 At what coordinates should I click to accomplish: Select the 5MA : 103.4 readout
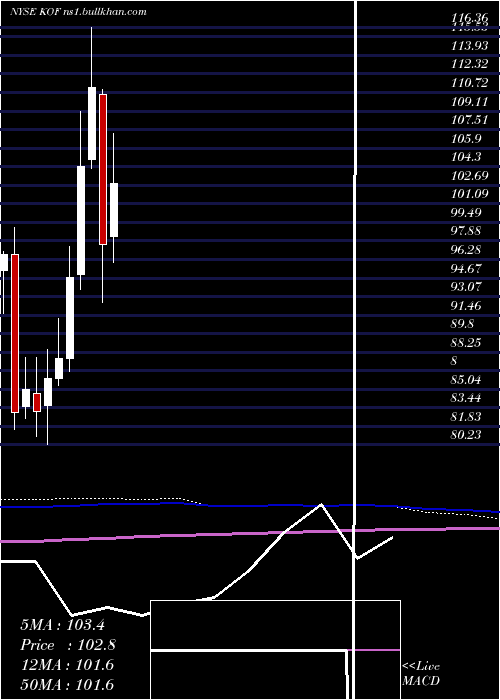point(62,625)
